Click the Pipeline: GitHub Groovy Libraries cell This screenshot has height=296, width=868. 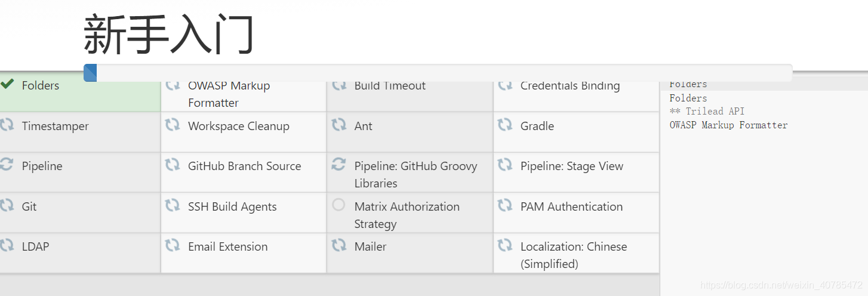[415, 174]
